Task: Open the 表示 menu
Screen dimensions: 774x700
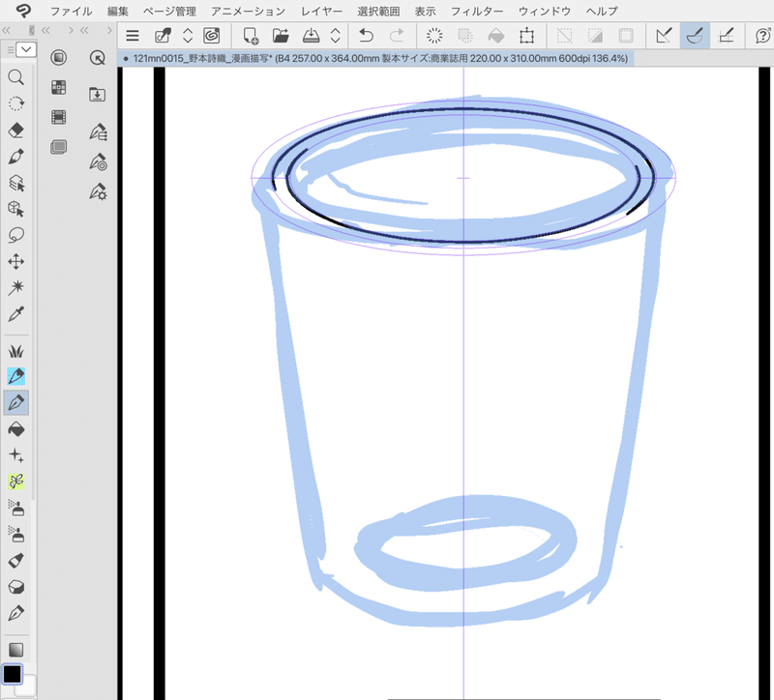Action: [x=425, y=11]
